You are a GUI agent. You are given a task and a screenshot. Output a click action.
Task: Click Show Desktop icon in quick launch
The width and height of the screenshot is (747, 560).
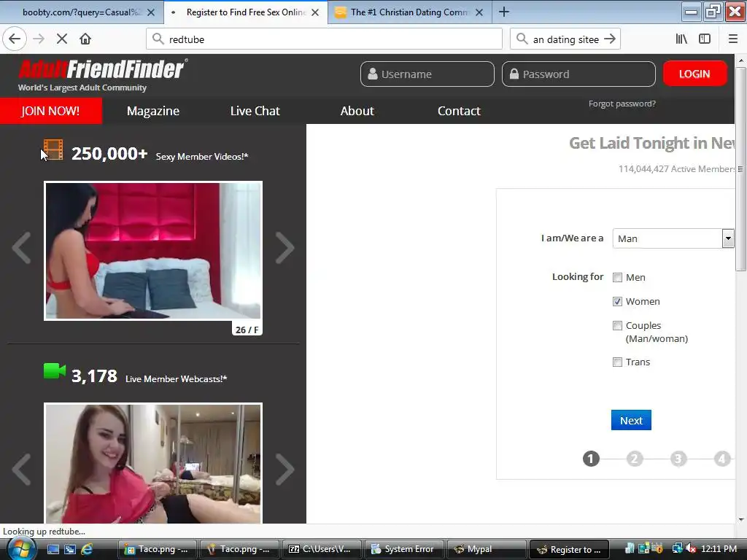(53, 550)
